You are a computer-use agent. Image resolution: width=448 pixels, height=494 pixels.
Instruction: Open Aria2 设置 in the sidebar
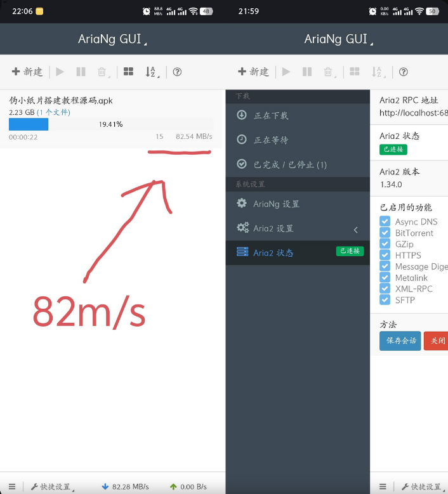pos(298,228)
